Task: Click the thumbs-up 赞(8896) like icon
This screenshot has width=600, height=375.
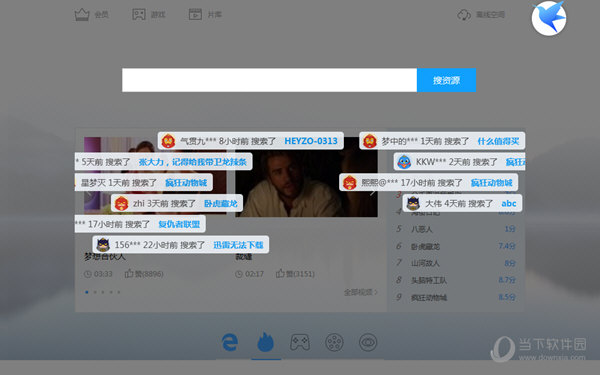Action: coord(129,274)
